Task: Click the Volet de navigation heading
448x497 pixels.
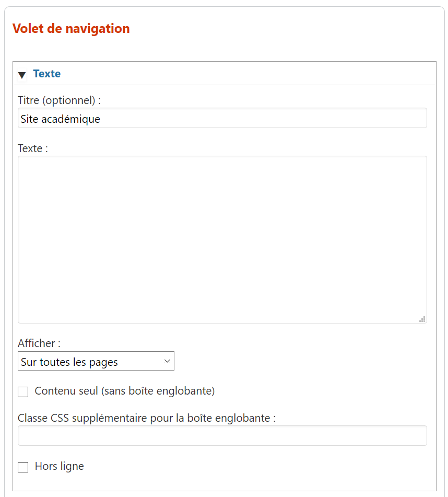Action: click(x=71, y=29)
